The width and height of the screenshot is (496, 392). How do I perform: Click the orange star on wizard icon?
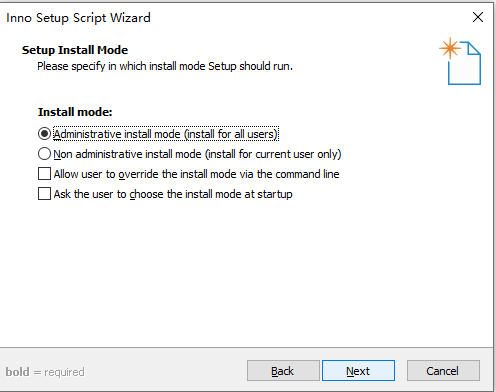click(x=450, y=48)
